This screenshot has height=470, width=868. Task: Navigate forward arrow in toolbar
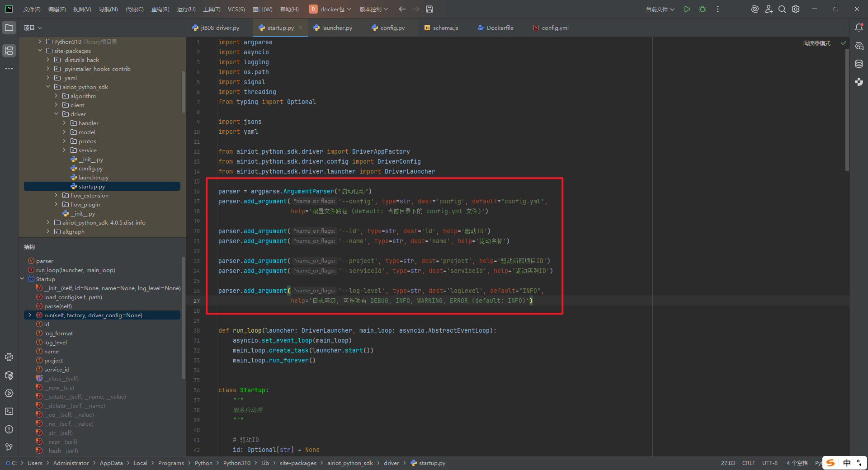pos(416,9)
